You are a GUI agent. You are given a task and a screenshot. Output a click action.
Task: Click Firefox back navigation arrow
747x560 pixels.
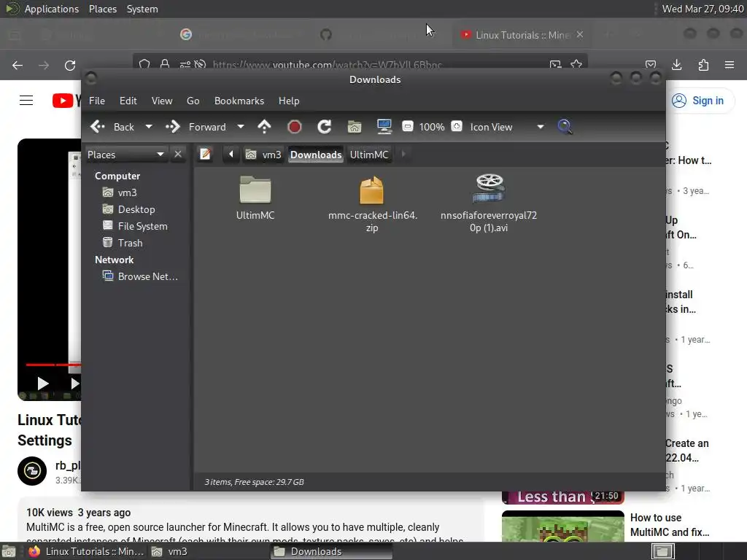[x=18, y=65]
